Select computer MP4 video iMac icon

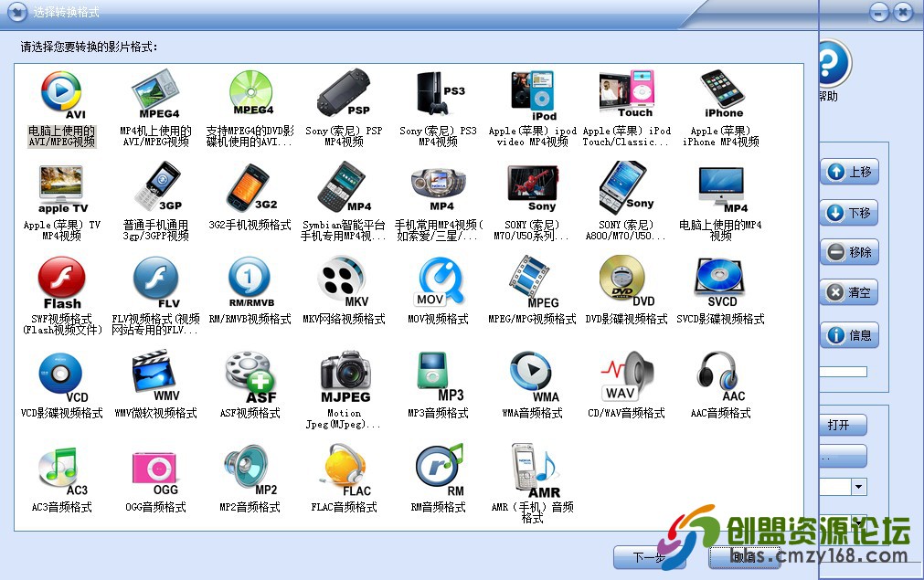pyautogui.click(x=722, y=190)
